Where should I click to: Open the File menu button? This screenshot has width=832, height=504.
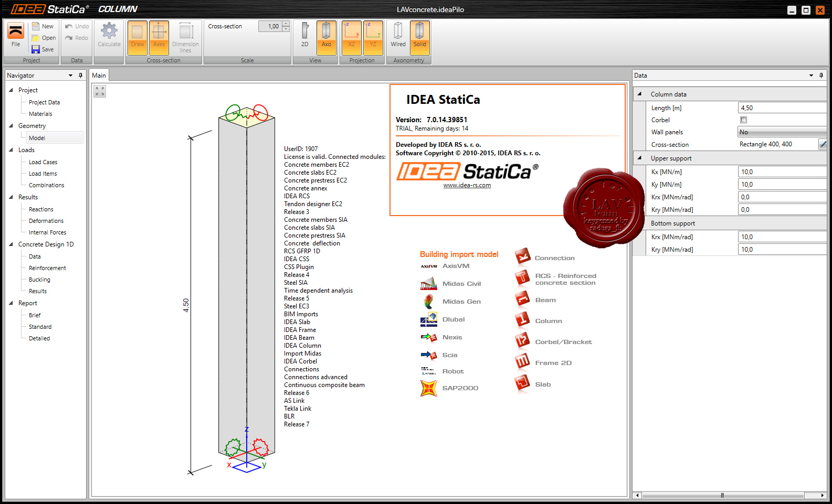tap(16, 36)
